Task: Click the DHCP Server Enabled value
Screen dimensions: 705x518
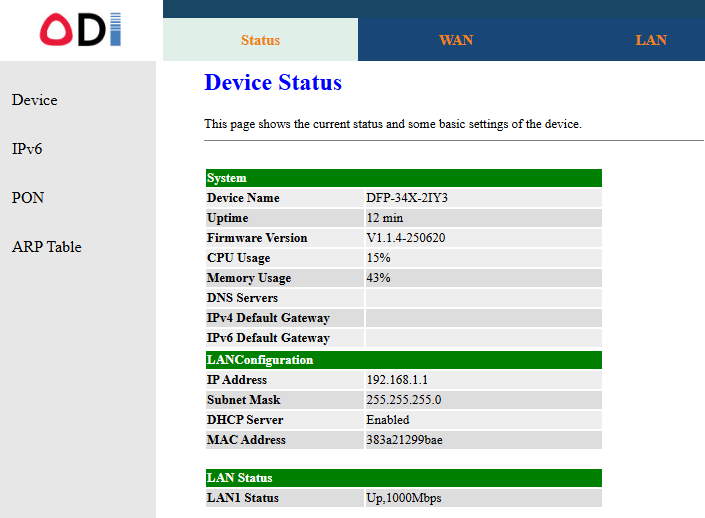Action: (x=388, y=420)
